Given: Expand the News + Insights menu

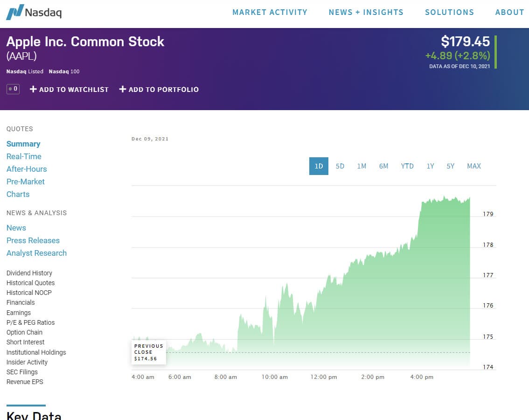Looking at the screenshot, I should click(366, 12).
